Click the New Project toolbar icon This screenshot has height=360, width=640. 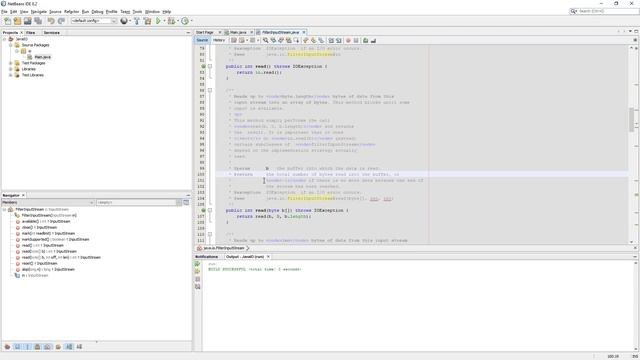[x=18, y=21]
